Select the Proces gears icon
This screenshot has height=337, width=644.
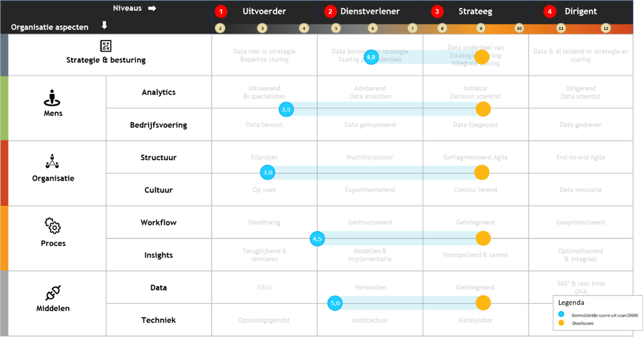[53, 226]
